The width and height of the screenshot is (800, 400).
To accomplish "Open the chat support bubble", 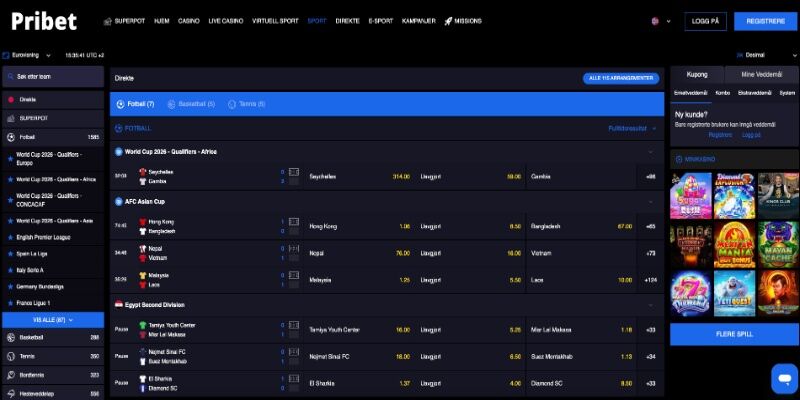I will point(783,378).
